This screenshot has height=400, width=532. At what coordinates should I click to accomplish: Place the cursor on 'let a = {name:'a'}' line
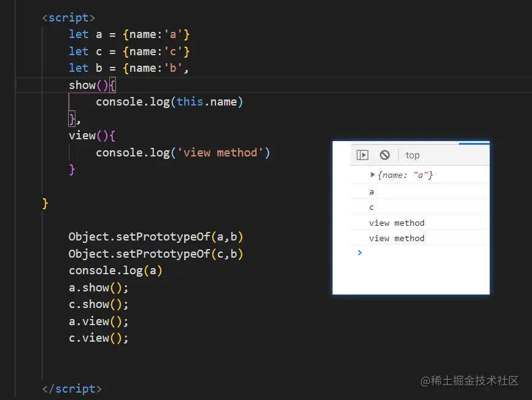click(129, 34)
